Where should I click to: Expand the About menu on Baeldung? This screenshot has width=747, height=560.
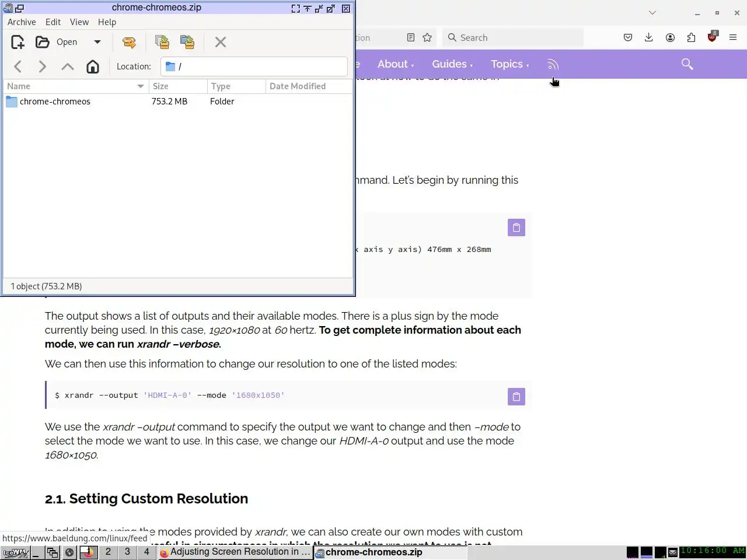(395, 64)
